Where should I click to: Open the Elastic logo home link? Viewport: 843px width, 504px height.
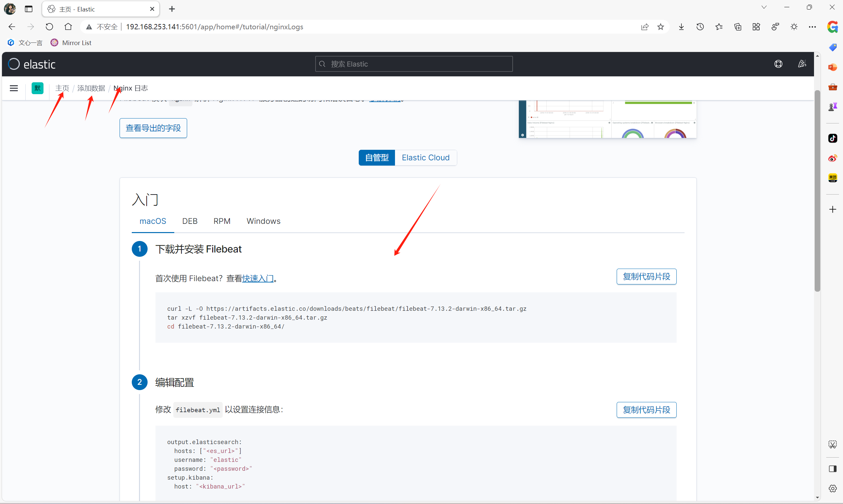click(32, 64)
